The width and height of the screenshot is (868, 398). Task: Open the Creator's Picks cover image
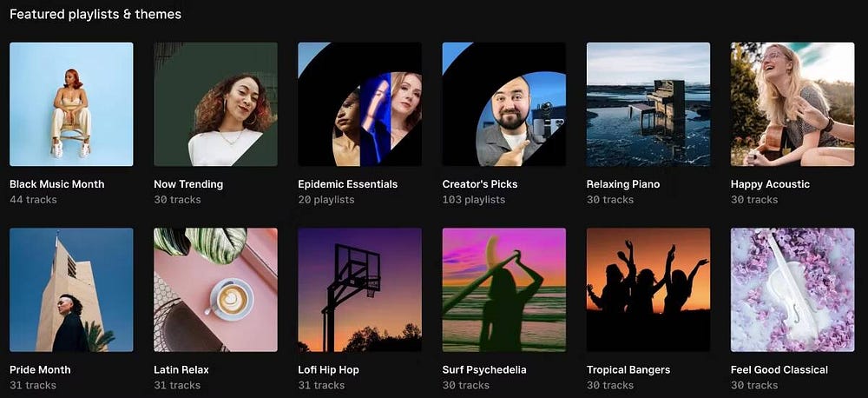coord(503,104)
